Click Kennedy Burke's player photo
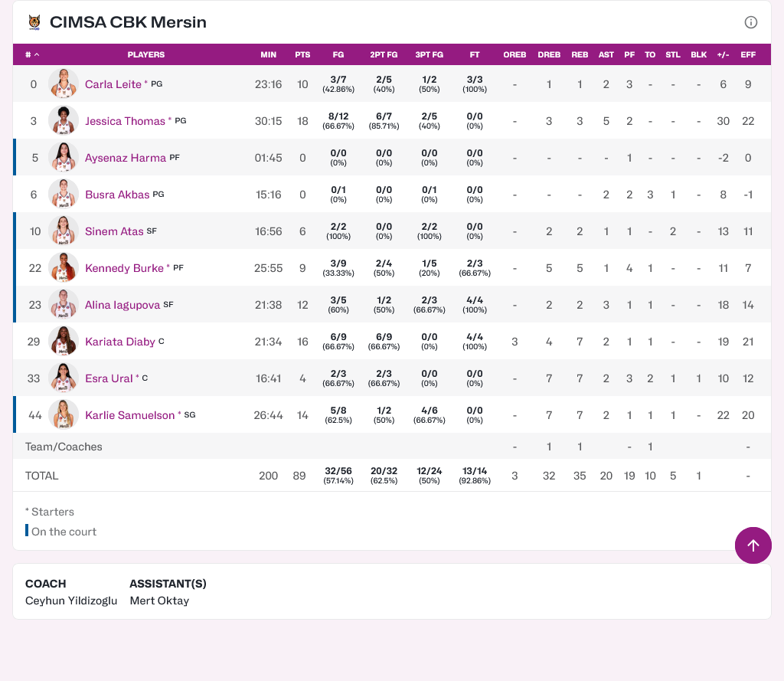Viewport: 784px width, 681px height. [64, 267]
